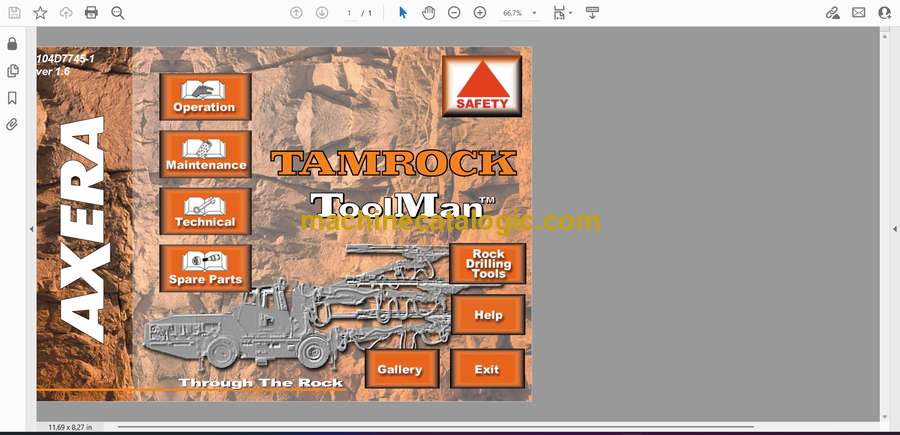900x435 pixels.
Task: Open the attachments paperclip panel
Action: [x=12, y=125]
